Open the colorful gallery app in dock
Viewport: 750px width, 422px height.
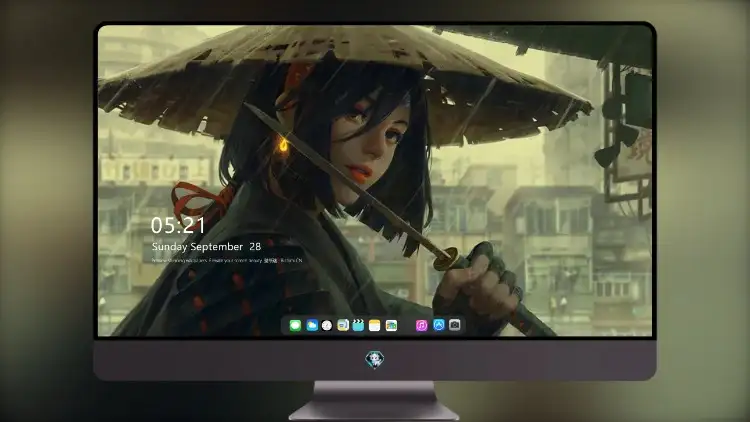point(391,325)
